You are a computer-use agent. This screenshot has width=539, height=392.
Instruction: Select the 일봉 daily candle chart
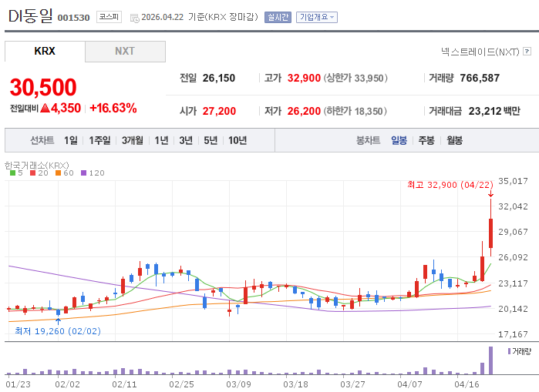pos(399,140)
